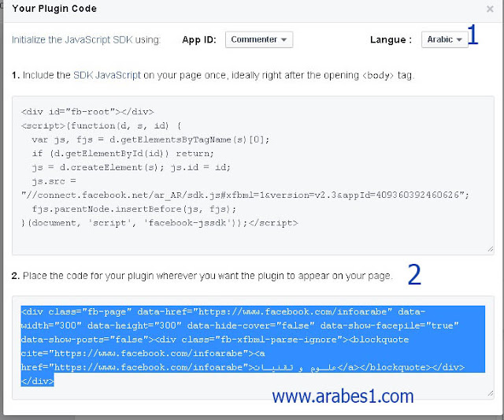This screenshot has height=420, width=504.
Task: Click the 'js = d.createElement(s)' code line
Action: tap(132, 167)
